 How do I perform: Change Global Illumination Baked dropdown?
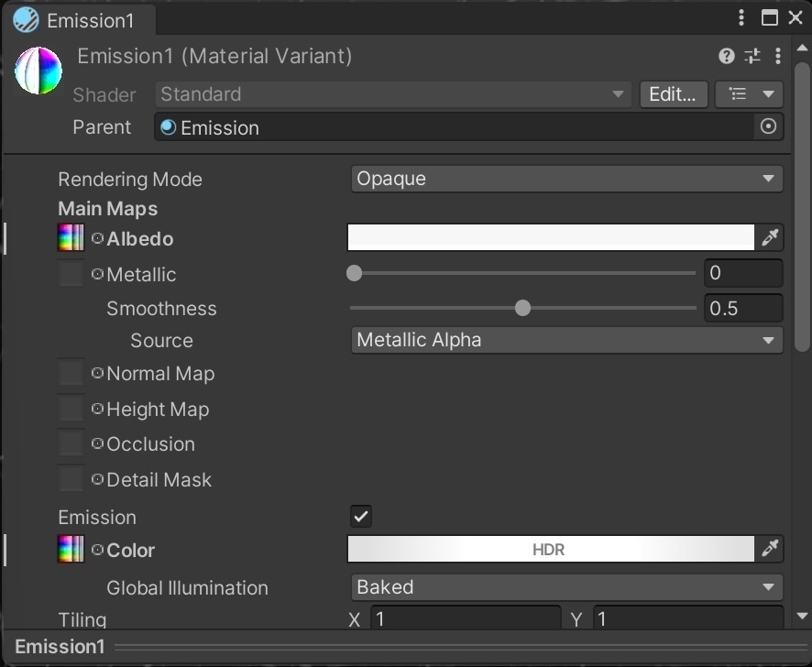pos(566,587)
